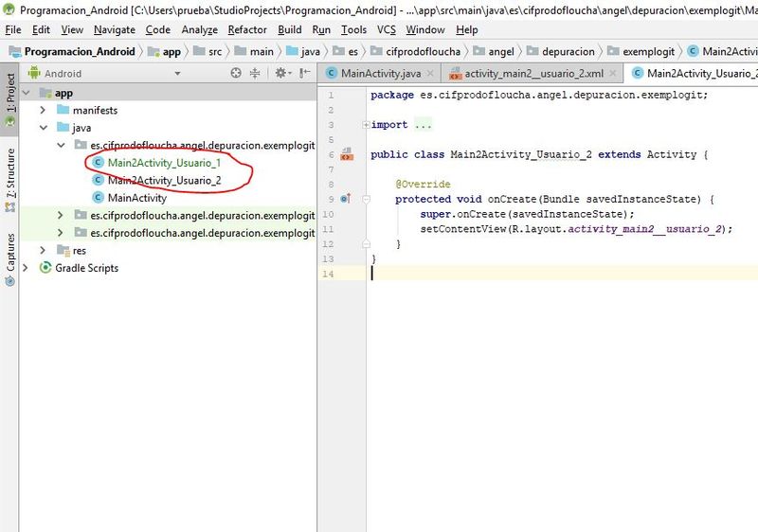758x532 pixels.
Task: Select Main2Activity_Usuario_1 class
Action: tap(164, 163)
